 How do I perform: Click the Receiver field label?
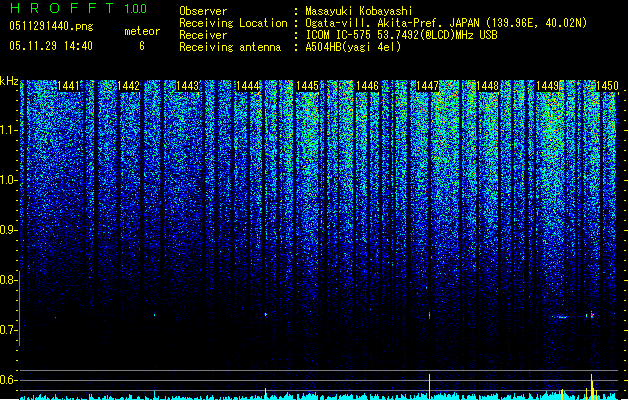pyautogui.click(x=203, y=35)
